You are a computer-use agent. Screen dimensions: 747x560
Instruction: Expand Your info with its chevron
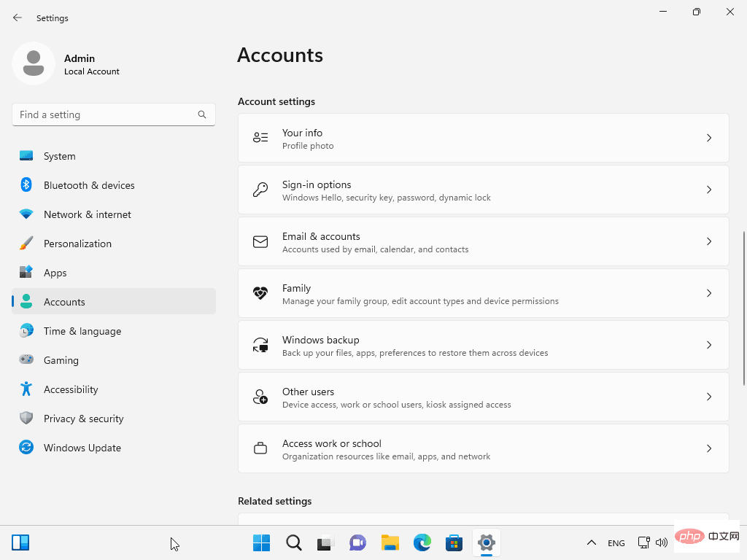pyautogui.click(x=709, y=138)
